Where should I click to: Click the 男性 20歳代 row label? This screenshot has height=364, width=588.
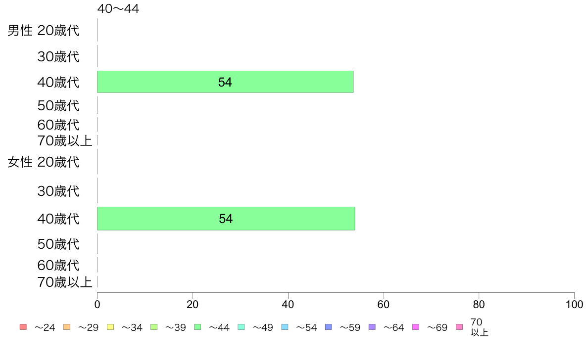point(44,30)
